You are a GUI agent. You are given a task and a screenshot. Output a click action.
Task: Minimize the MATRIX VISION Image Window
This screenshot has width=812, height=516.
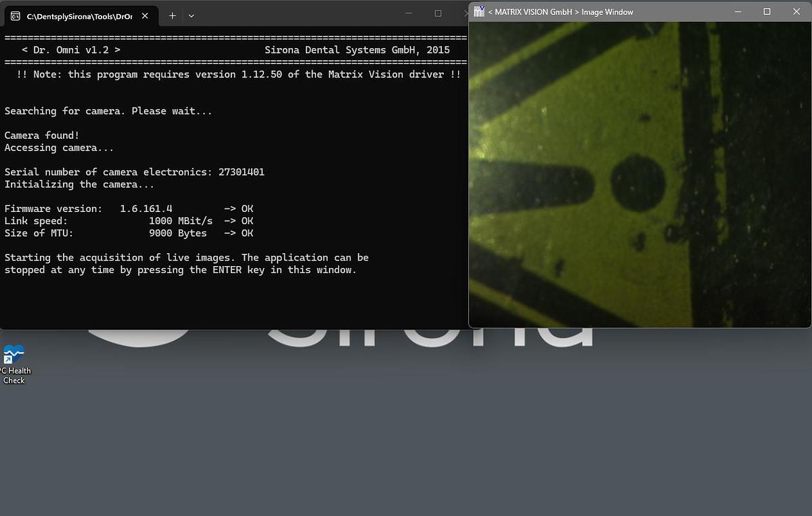click(738, 12)
